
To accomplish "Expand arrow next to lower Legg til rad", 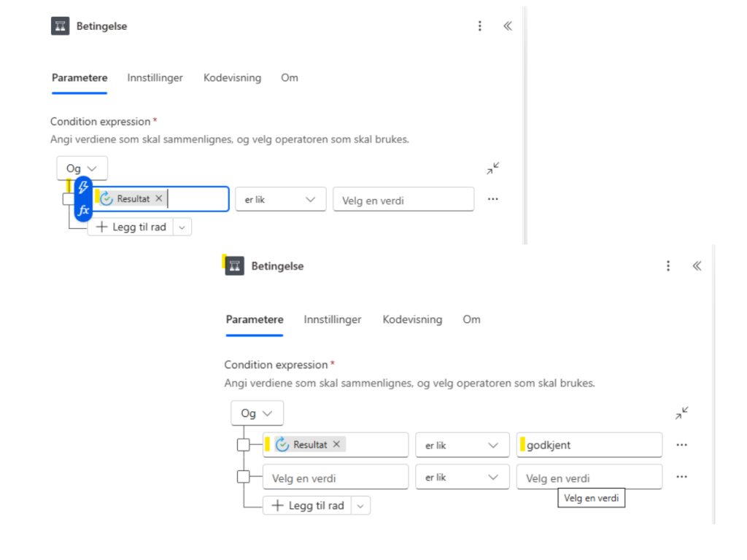I will [361, 505].
